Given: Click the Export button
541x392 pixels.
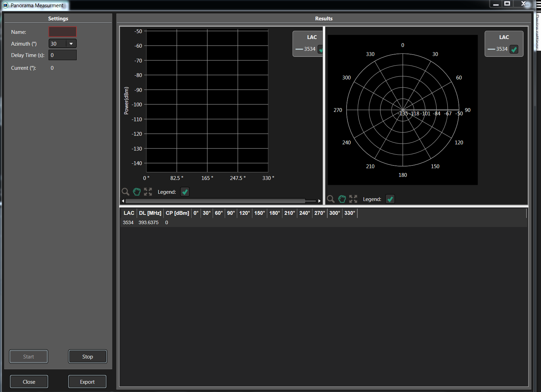Looking at the screenshot, I should (87, 382).
